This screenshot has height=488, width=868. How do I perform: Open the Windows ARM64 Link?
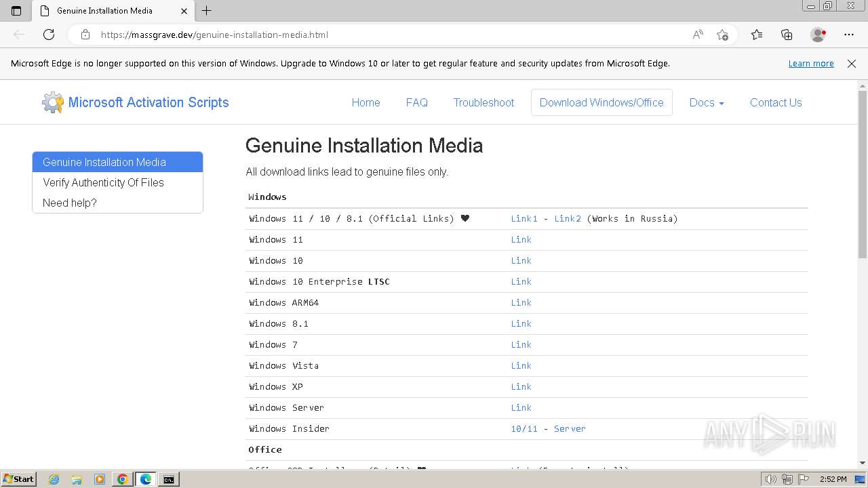pyautogui.click(x=521, y=302)
